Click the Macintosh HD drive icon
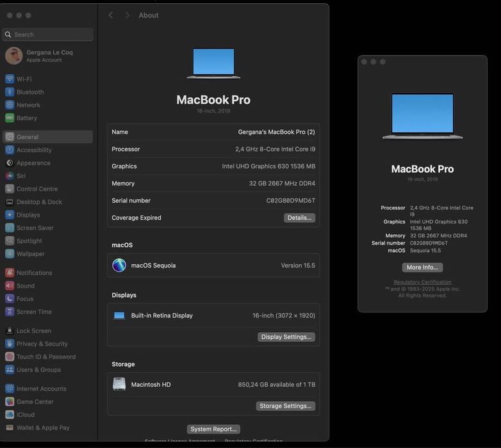 [x=119, y=384]
